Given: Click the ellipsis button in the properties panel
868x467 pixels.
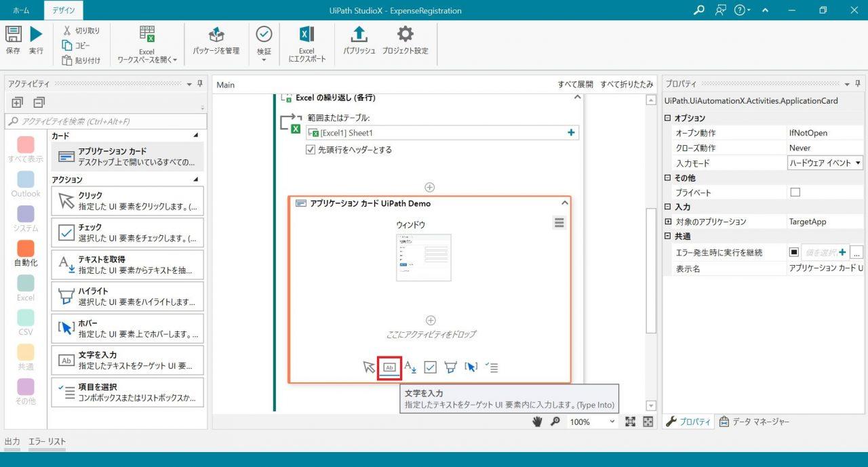Looking at the screenshot, I should coord(857,252).
